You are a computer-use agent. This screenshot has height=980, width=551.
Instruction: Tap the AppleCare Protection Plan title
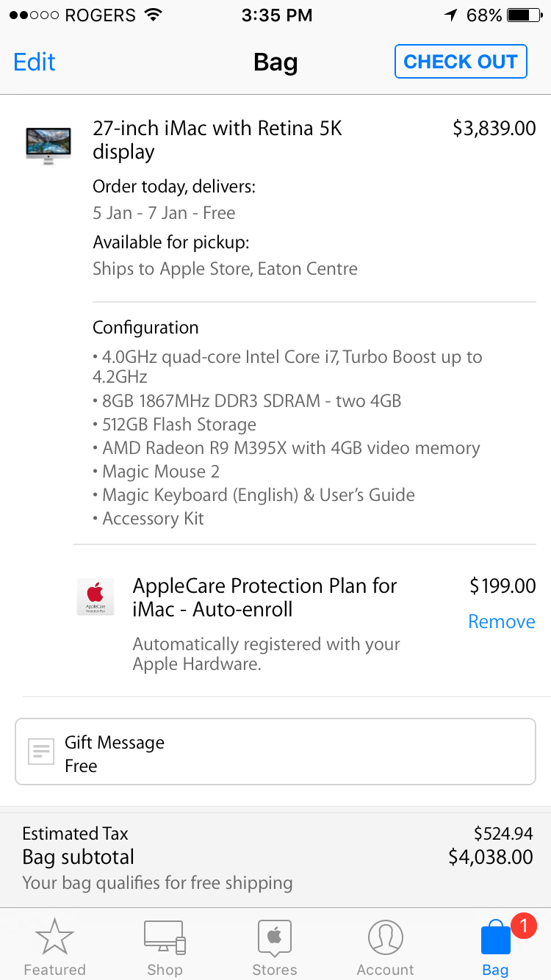click(264, 597)
